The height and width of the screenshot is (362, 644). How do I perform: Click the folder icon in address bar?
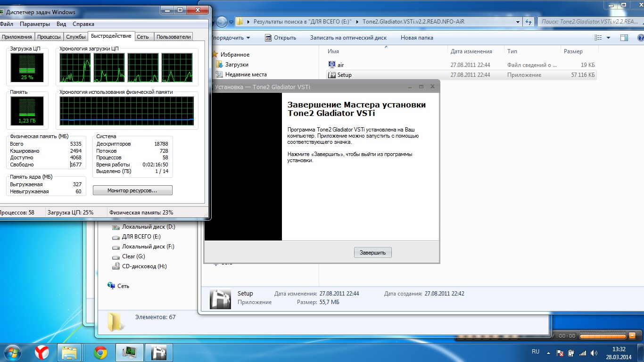pos(240,22)
